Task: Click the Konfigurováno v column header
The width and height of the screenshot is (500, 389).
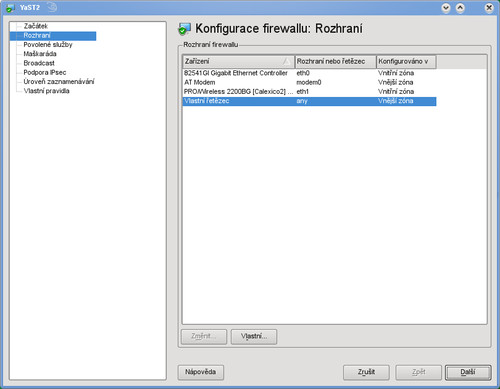Action: pyautogui.click(x=406, y=62)
